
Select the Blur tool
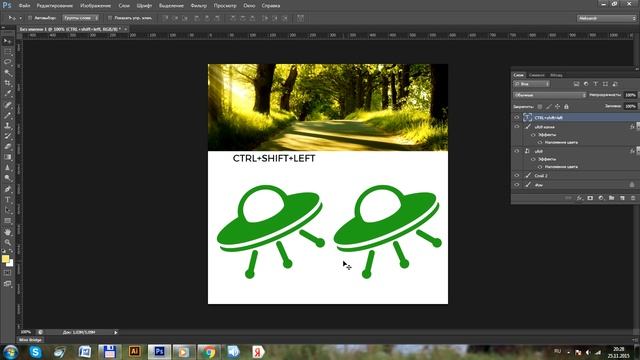(7, 168)
